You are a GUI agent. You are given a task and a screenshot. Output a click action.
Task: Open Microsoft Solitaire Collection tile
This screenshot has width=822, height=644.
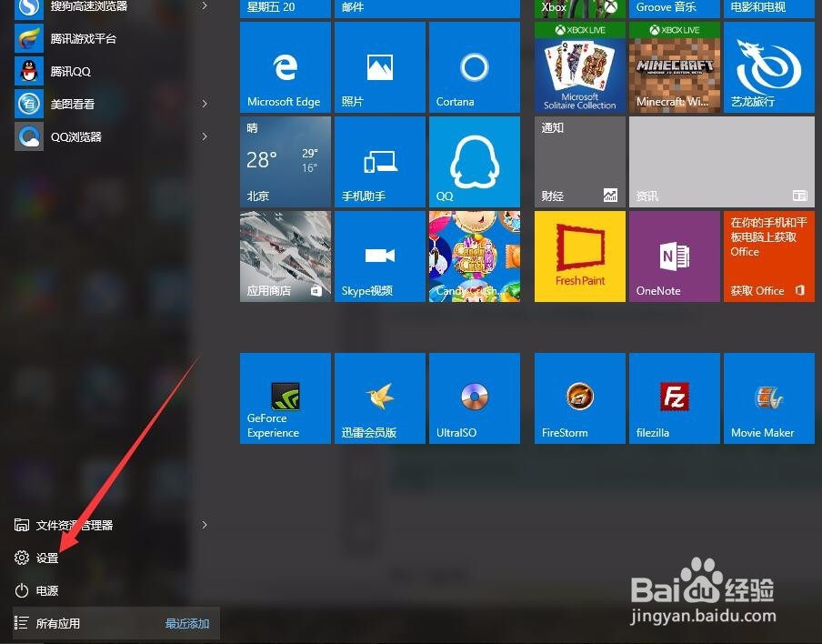tap(580, 67)
